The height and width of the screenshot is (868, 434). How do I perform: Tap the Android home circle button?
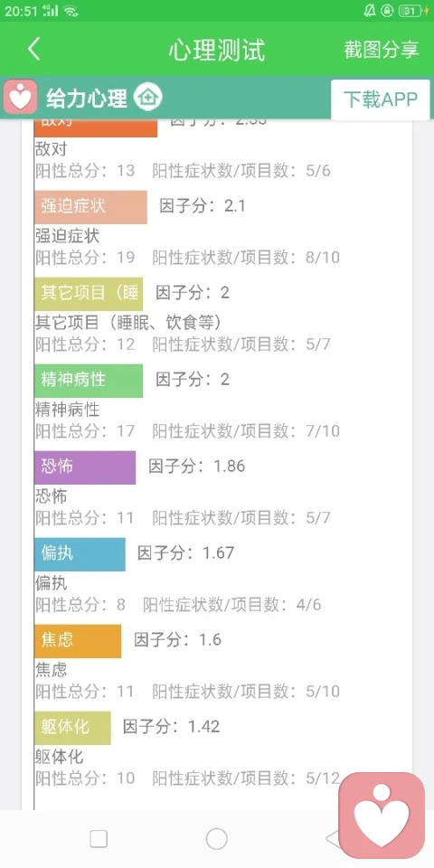pos(216,839)
